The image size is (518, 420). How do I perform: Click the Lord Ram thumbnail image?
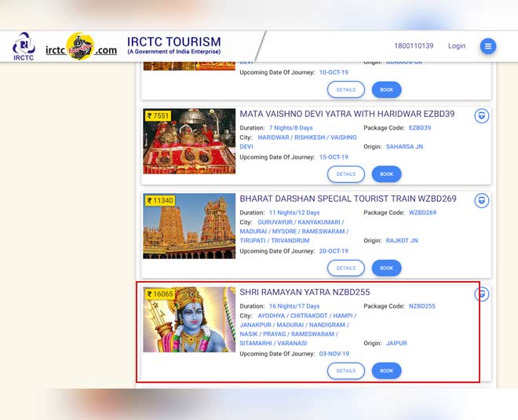[189, 320]
